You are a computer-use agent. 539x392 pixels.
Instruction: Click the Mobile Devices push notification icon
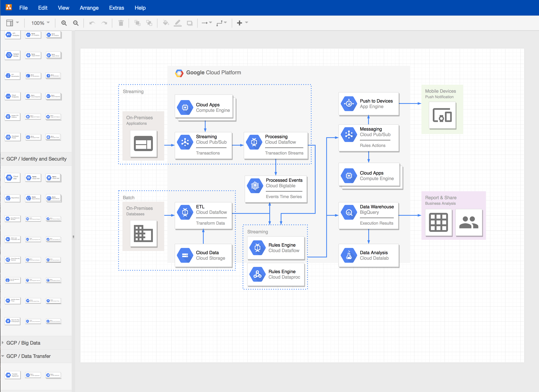(442, 115)
